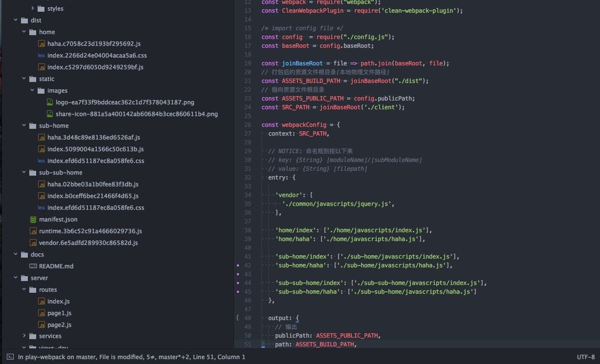Click "publicPath" on line 50
Viewport: 600px width, 364px height.
pos(292,335)
